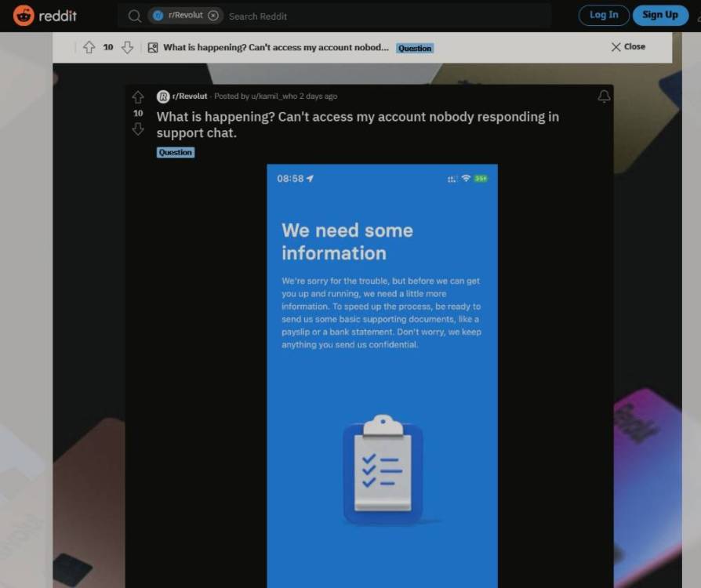Close the post overlay

click(628, 46)
